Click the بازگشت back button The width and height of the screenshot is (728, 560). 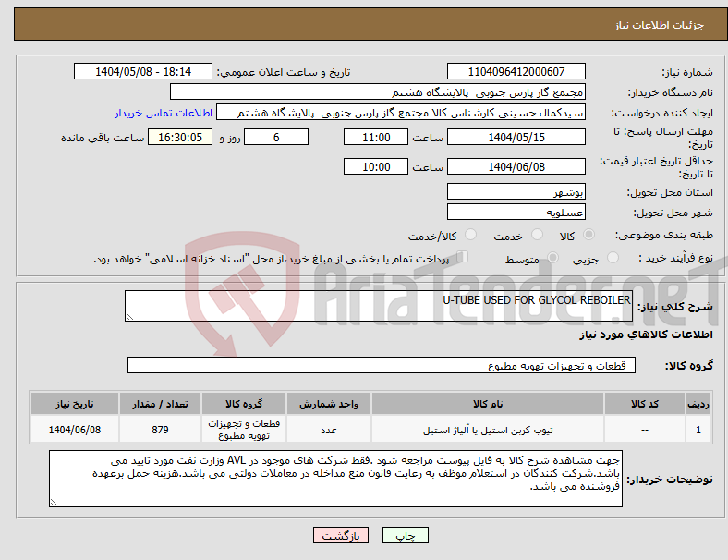click(x=341, y=535)
